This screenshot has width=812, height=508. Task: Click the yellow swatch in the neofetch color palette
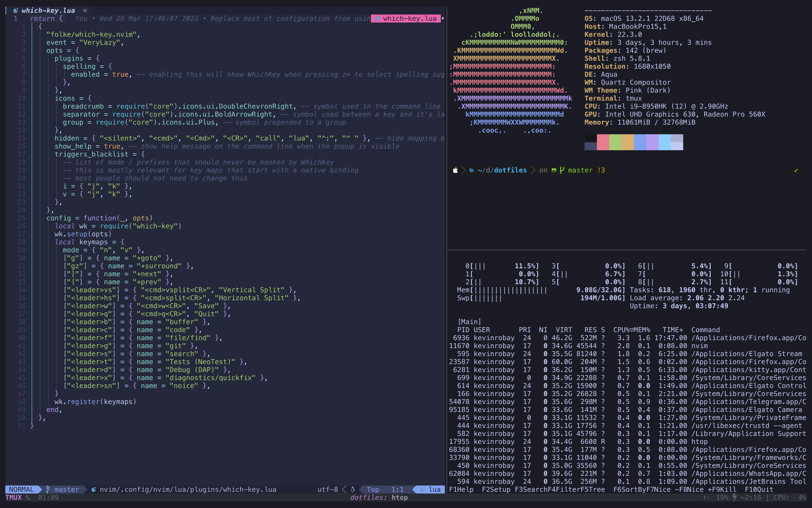coord(628,142)
